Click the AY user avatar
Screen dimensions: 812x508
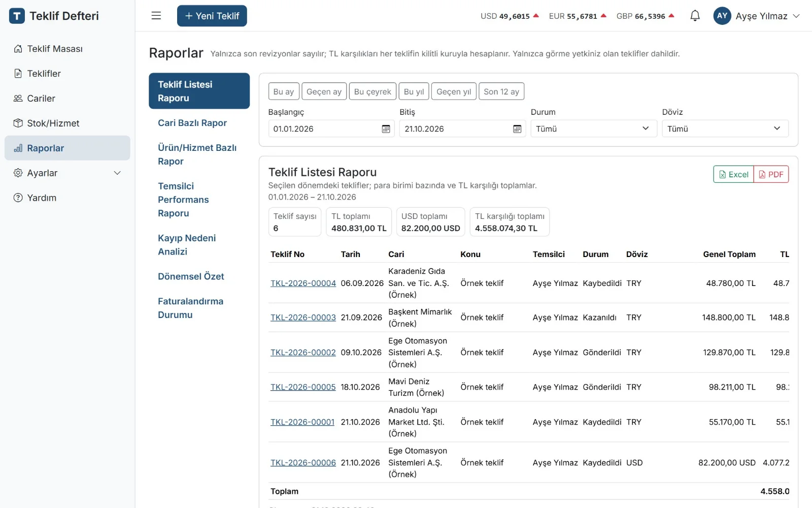722,16
